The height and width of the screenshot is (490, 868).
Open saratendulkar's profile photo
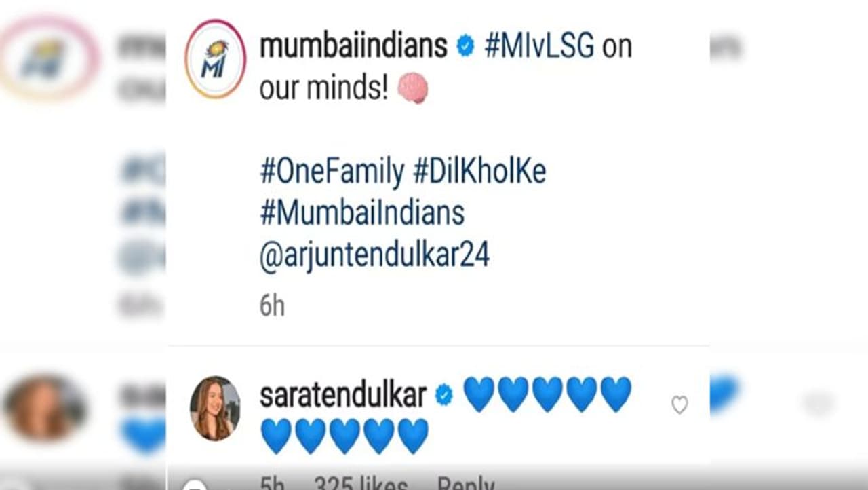click(x=215, y=408)
